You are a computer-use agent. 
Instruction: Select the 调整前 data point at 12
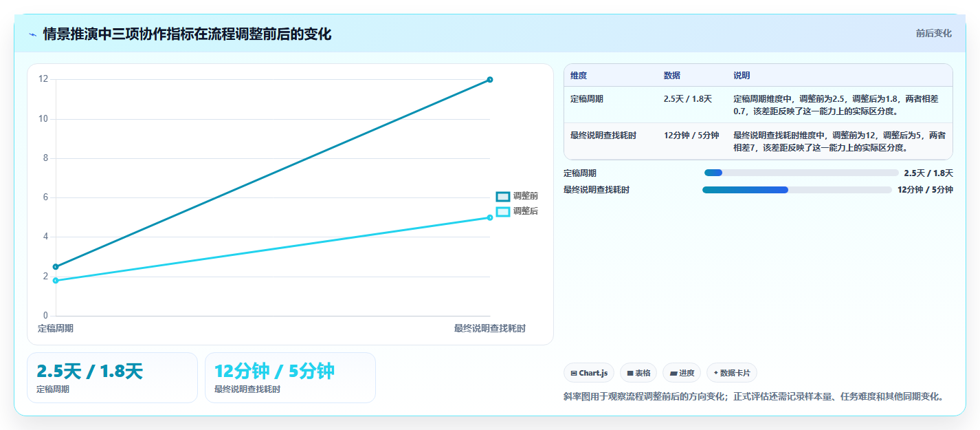490,80
